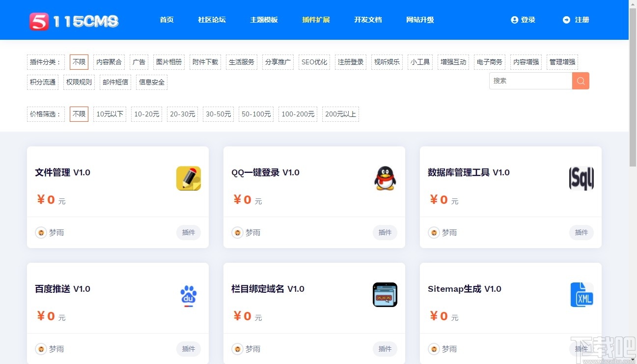Click 梦雨 avatar in the 百度推送 card
Screen dimensions: 637x364
(x=41, y=349)
